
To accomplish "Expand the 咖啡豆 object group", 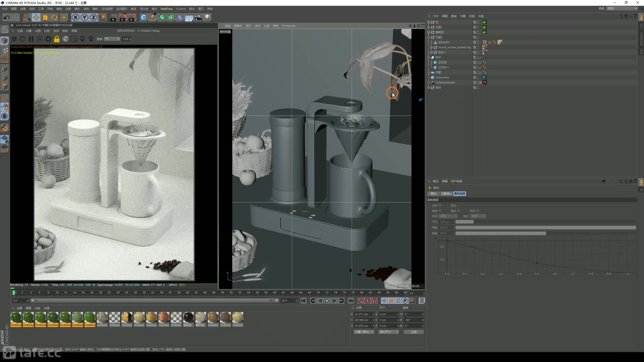I will (429, 32).
